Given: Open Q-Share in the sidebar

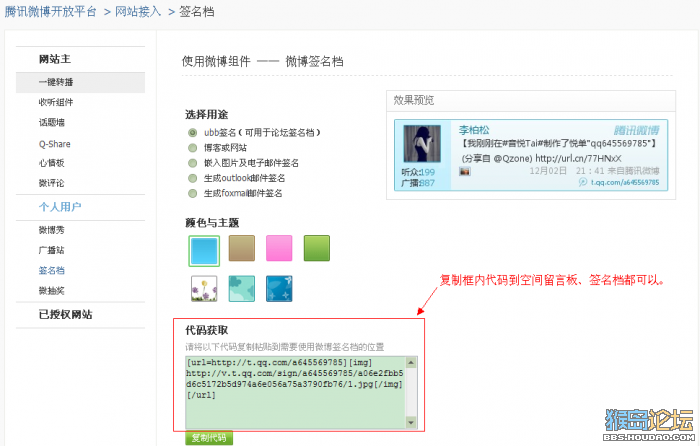Looking at the screenshot, I should click(x=54, y=144).
